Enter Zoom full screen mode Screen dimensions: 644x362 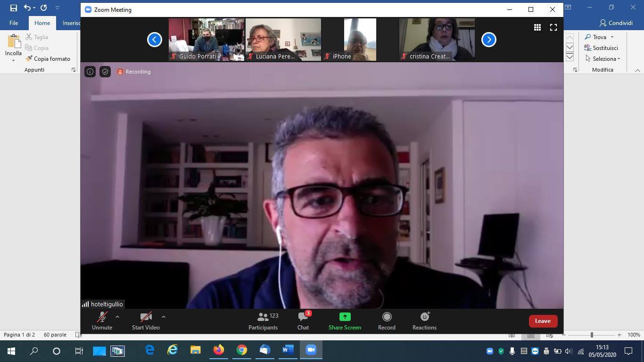(x=553, y=27)
